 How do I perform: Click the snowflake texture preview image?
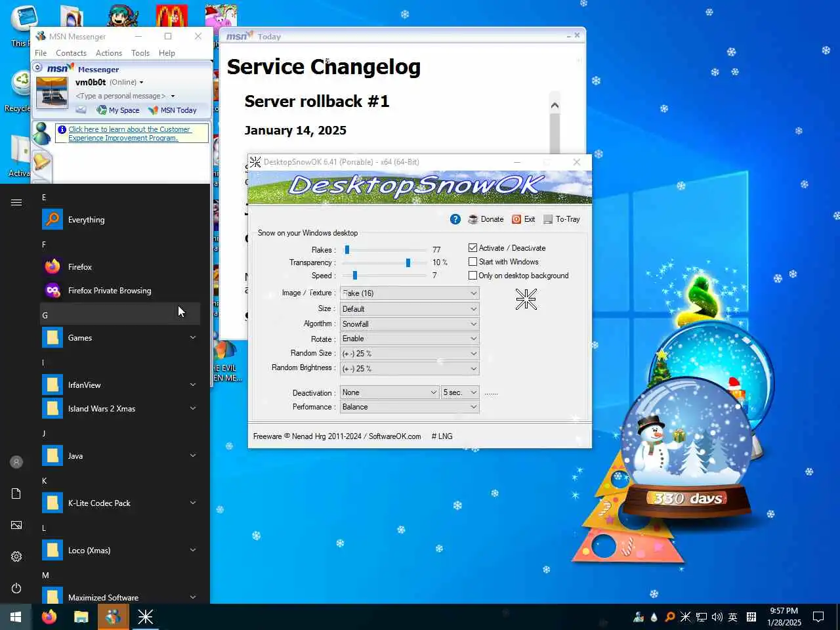(x=526, y=299)
